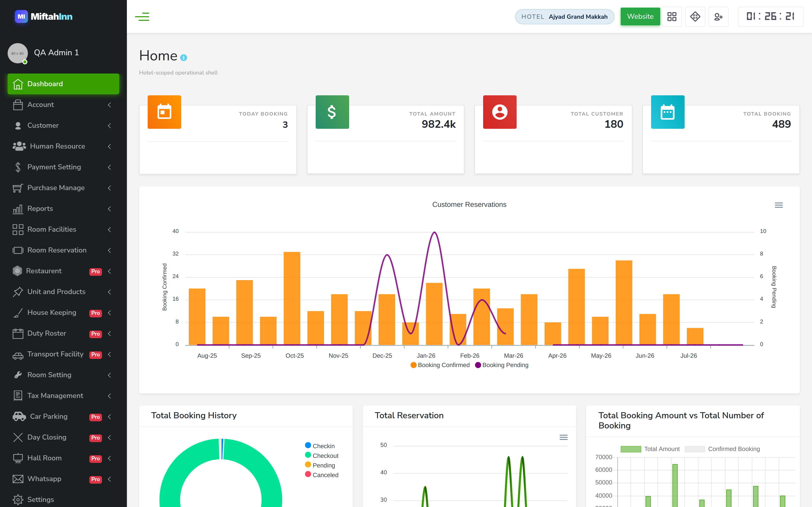Collapse sidebar with the hamburger menu icon
This screenshot has width=812, height=507.
[x=142, y=16]
